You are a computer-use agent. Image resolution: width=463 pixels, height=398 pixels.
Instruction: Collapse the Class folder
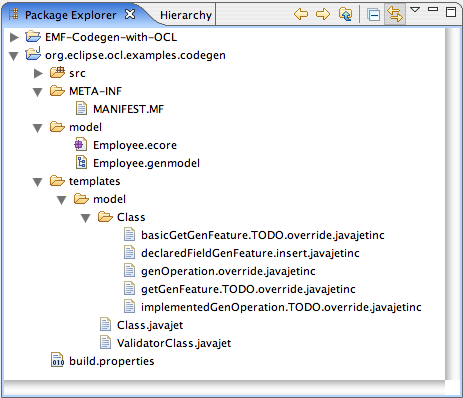(86, 218)
